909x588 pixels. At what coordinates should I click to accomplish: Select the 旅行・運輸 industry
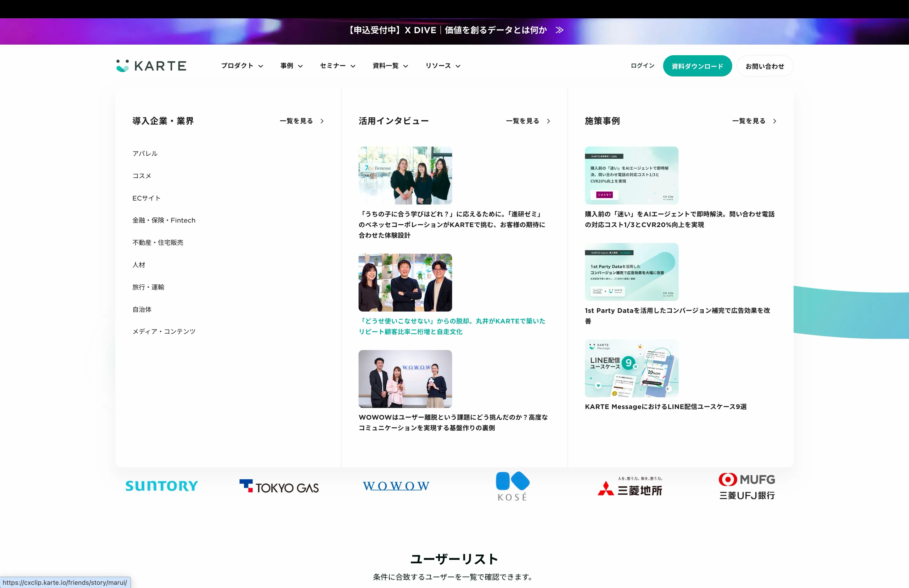[x=148, y=287]
